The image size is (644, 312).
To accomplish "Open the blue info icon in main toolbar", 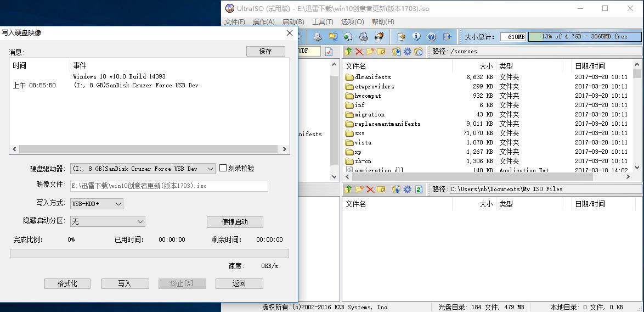I will (416, 37).
